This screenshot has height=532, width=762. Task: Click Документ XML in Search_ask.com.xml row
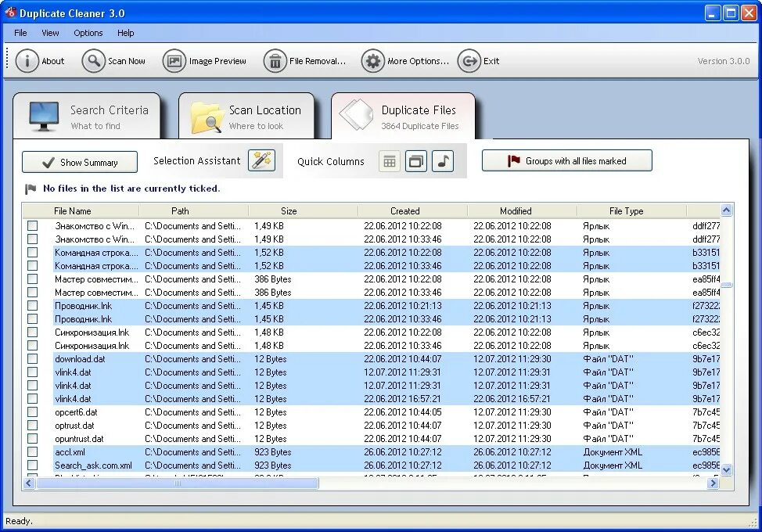click(x=613, y=465)
